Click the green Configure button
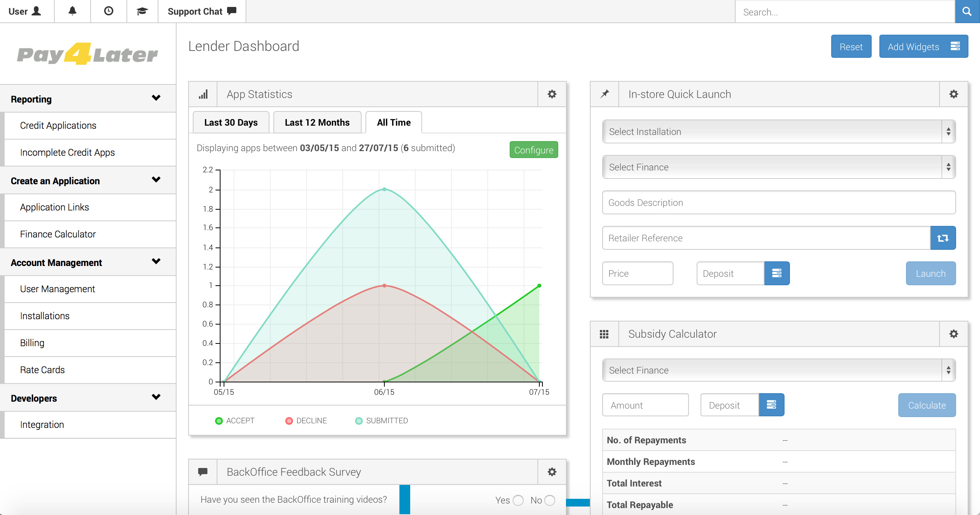The height and width of the screenshot is (515, 980). pos(534,150)
